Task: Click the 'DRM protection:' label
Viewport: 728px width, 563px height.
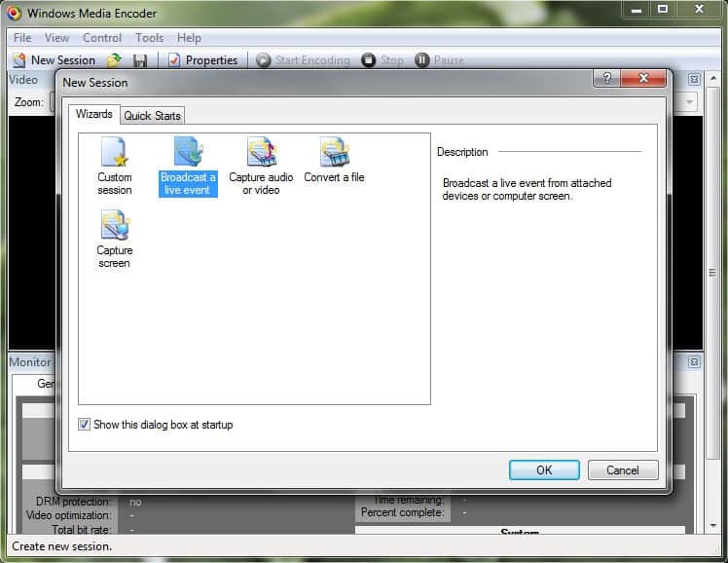Action: point(73,502)
